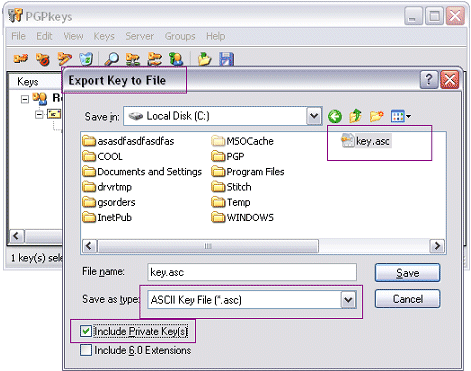Open the asasdfasdfasdfas folder
The height and width of the screenshot is (371, 471).
pyautogui.click(x=128, y=141)
